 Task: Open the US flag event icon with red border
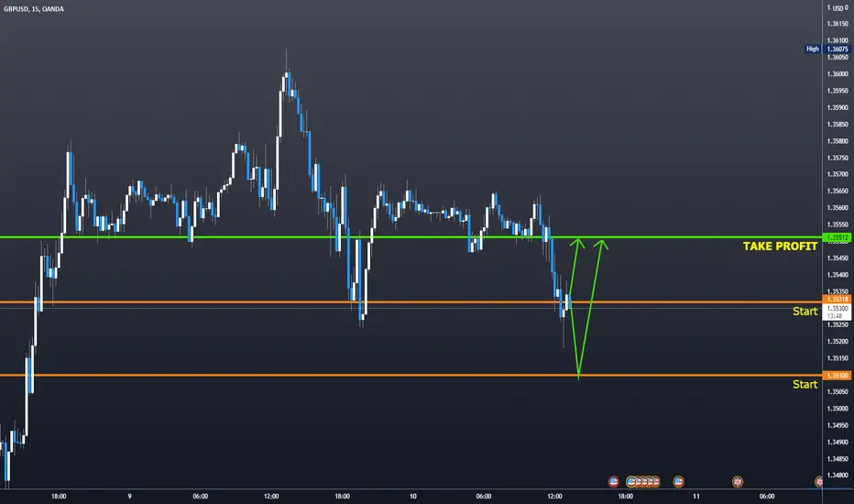[613, 482]
